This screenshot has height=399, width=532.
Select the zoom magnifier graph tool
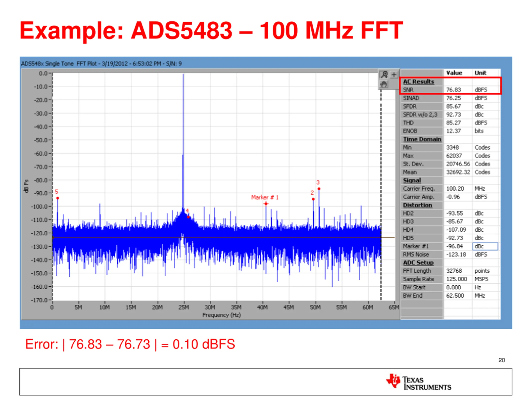pos(384,75)
